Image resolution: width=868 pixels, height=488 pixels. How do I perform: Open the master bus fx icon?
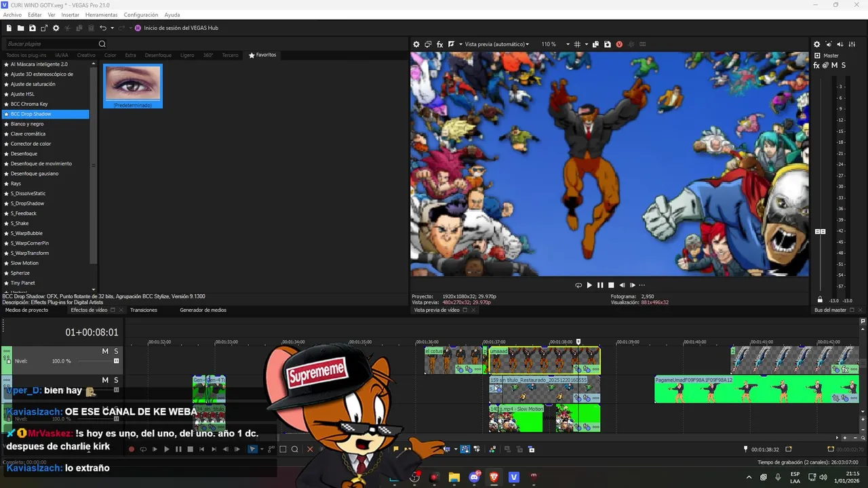(x=817, y=65)
